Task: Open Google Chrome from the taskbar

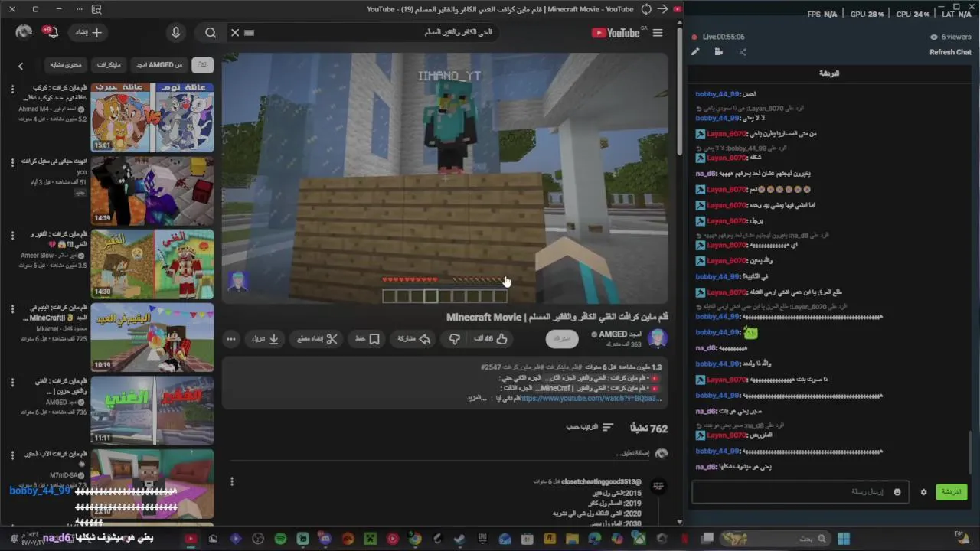Action: (x=415, y=539)
